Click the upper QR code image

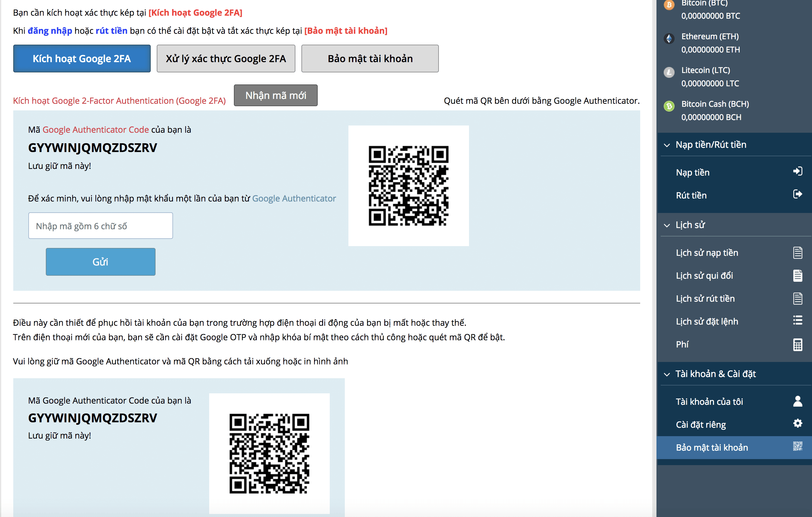tap(408, 186)
